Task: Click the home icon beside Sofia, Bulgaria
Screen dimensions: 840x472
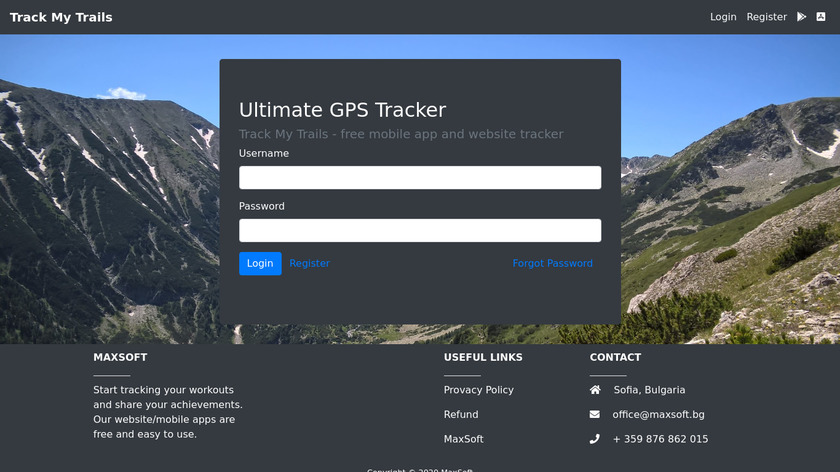Action: coord(595,390)
